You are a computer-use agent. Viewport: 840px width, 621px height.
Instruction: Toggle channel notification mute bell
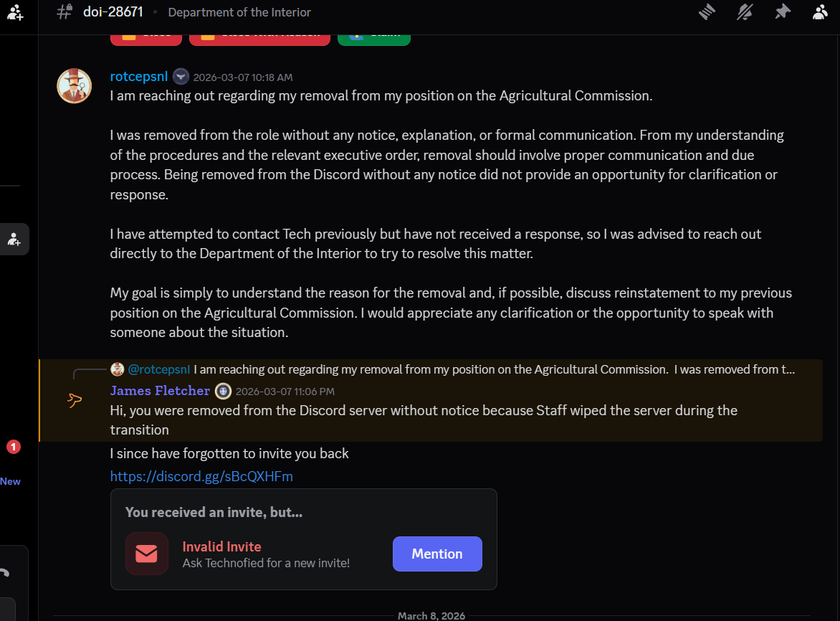745,11
